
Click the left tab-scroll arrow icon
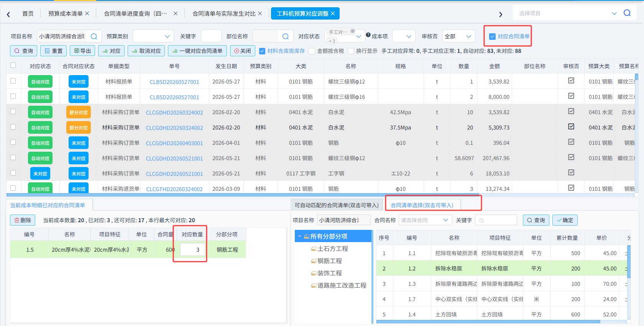tap(8, 15)
